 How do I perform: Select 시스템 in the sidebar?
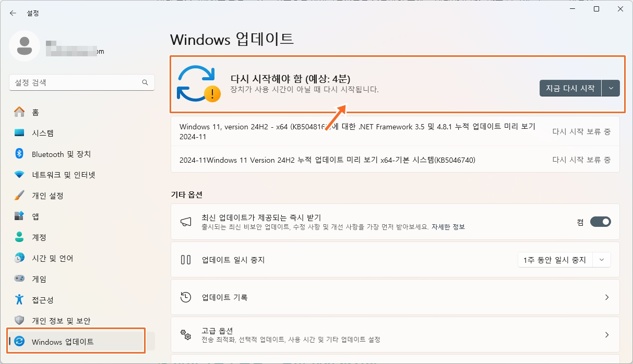point(82,133)
